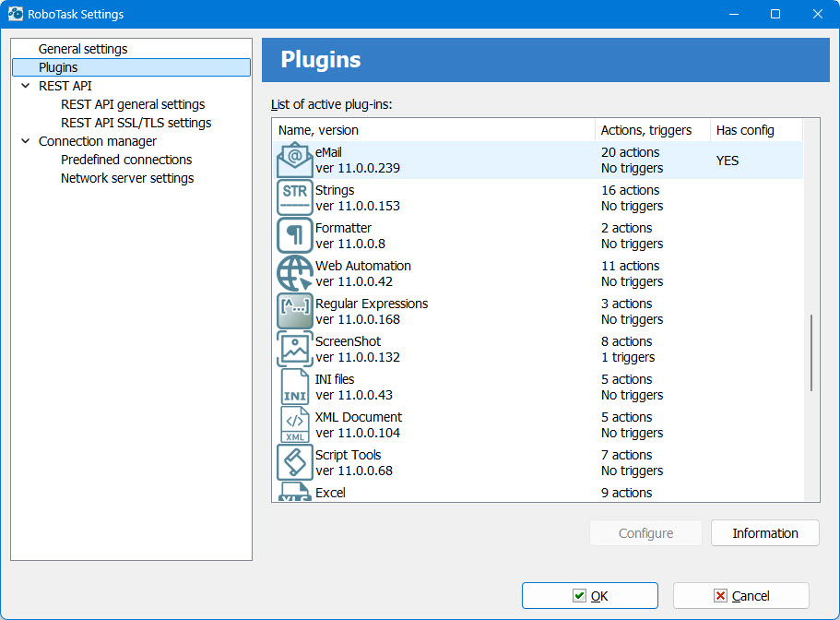
Task: Click '16 actions' in Strings row
Action: (630, 190)
